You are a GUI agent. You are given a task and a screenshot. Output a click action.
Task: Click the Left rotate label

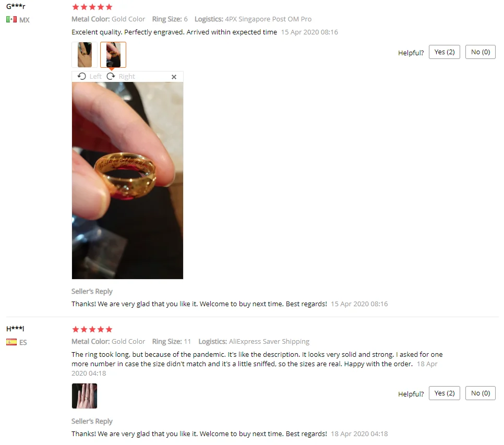[95, 77]
